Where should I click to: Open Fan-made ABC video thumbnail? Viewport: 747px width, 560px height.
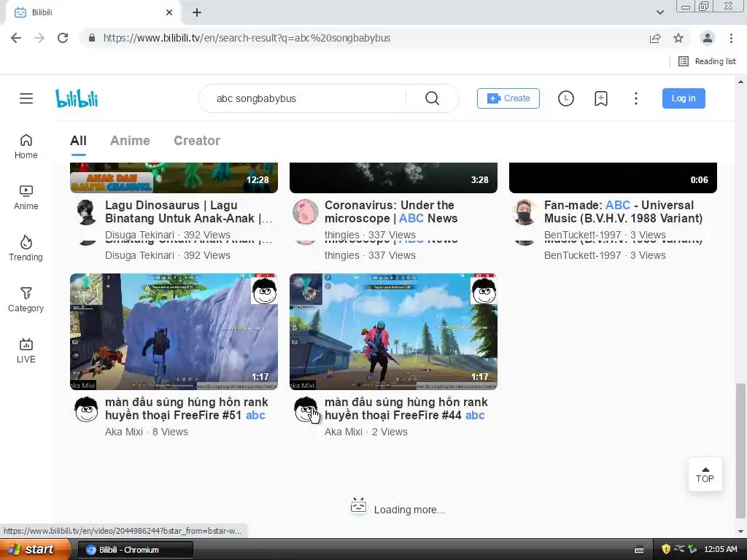[x=613, y=178]
